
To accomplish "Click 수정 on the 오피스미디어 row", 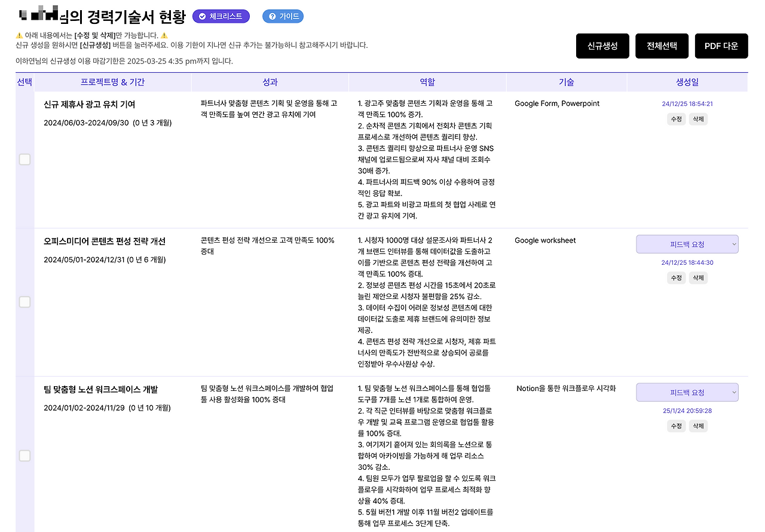I will point(676,277).
